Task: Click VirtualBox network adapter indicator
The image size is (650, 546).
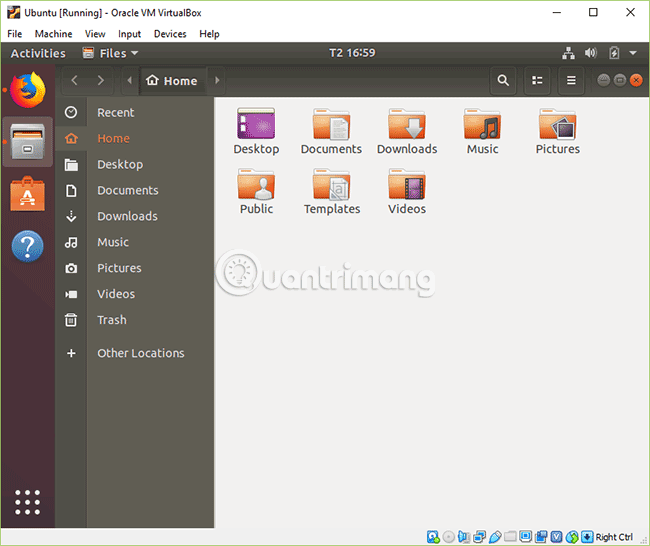Action: click(480, 537)
